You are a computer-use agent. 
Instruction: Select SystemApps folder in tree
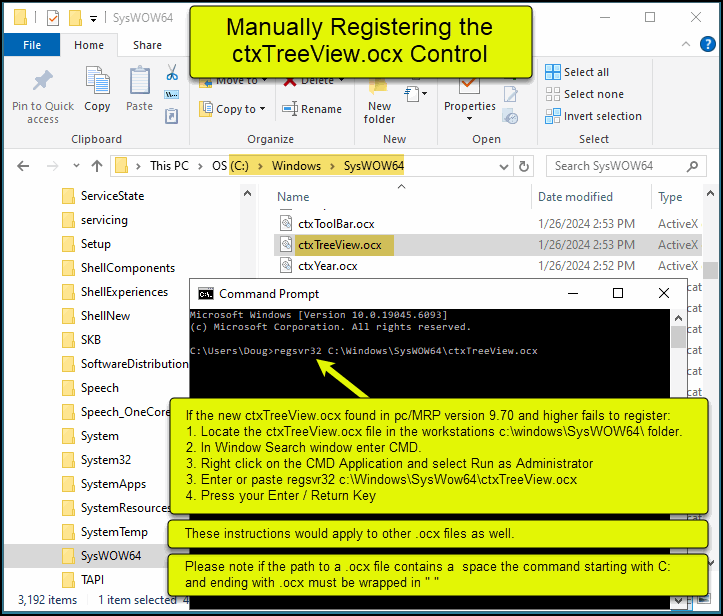(x=113, y=484)
